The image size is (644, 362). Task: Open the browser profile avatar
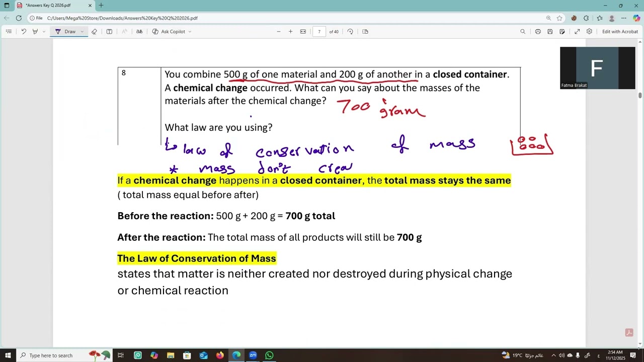coord(612,18)
